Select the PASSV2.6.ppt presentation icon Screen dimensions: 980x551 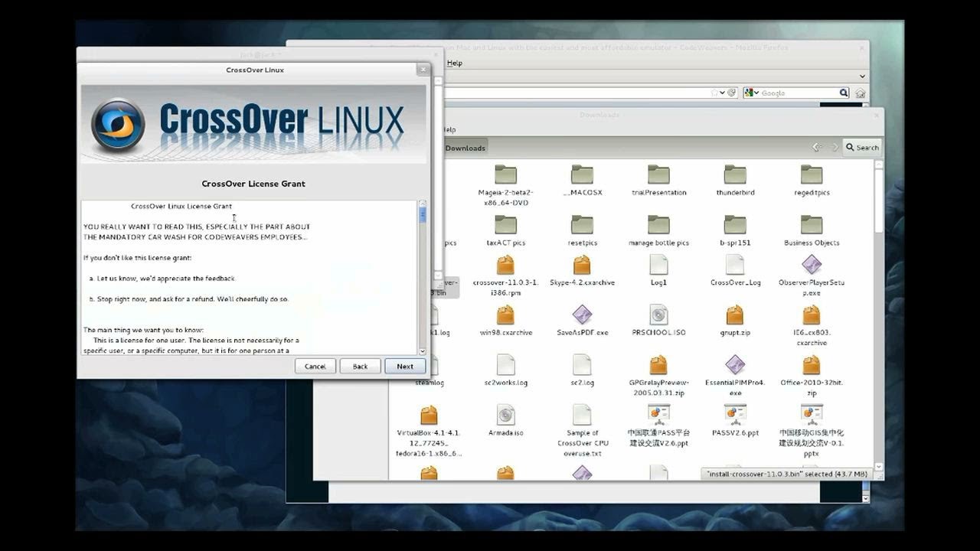click(735, 415)
